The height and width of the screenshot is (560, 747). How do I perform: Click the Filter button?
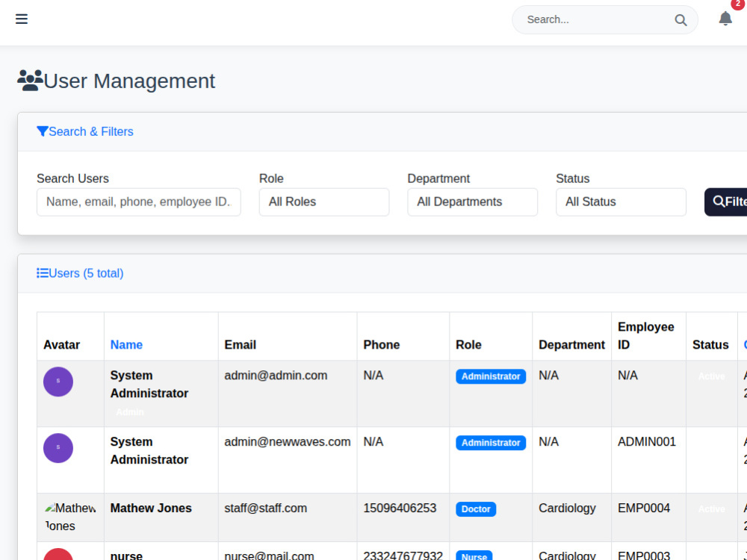726,202
